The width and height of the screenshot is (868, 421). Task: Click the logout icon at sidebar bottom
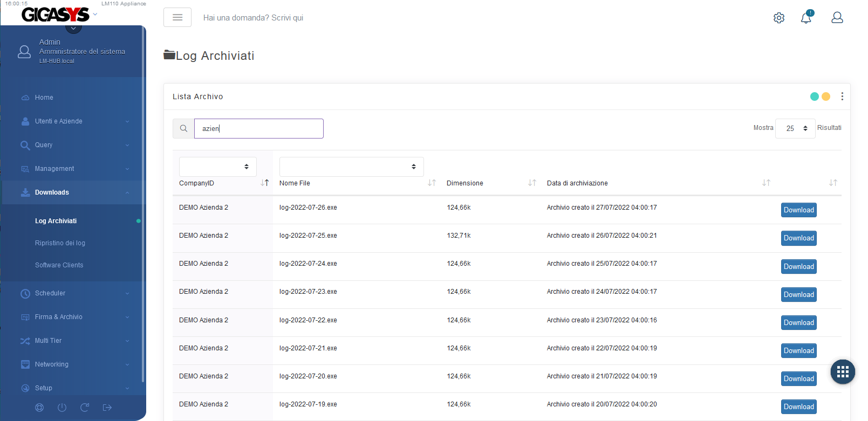[107, 408]
